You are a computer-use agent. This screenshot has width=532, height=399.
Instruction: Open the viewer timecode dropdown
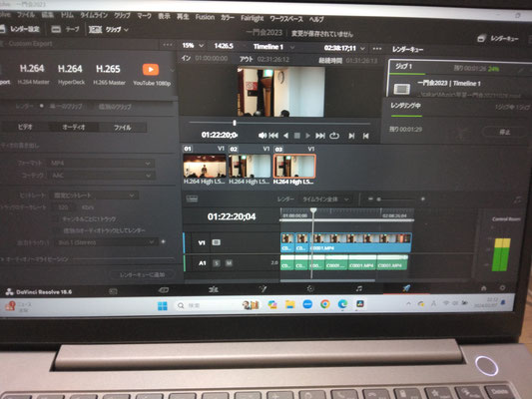click(344, 49)
